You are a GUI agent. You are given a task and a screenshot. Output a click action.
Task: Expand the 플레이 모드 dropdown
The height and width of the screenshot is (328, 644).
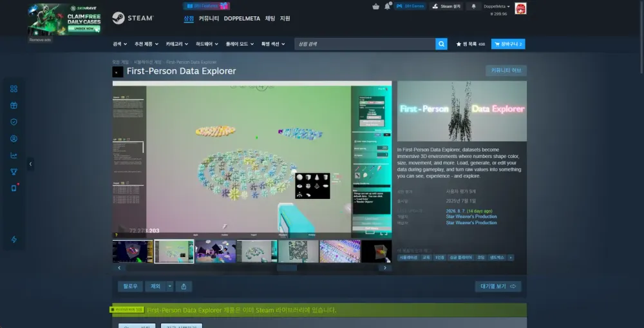pyautogui.click(x=240, y=44)
